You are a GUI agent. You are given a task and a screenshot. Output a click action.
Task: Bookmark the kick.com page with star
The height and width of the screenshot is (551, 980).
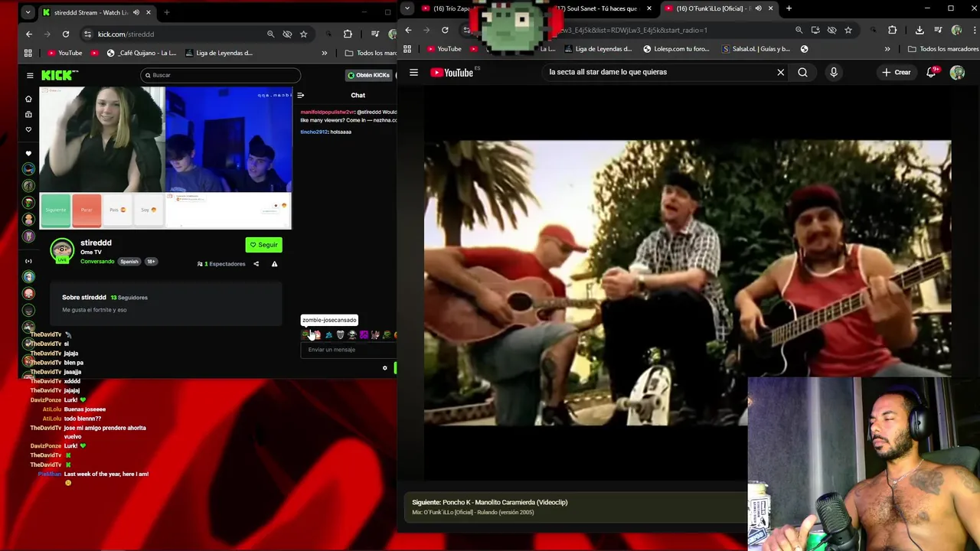coord(303,34)
